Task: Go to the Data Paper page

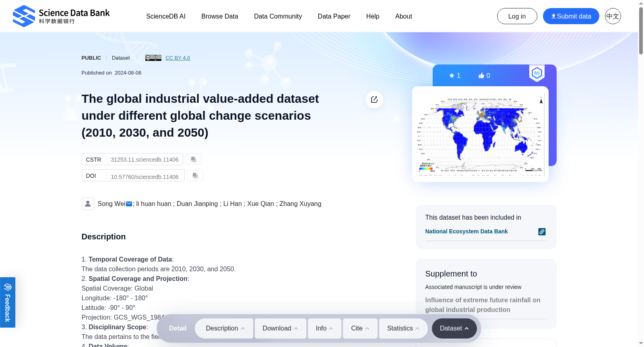Action: pos(334,16)
